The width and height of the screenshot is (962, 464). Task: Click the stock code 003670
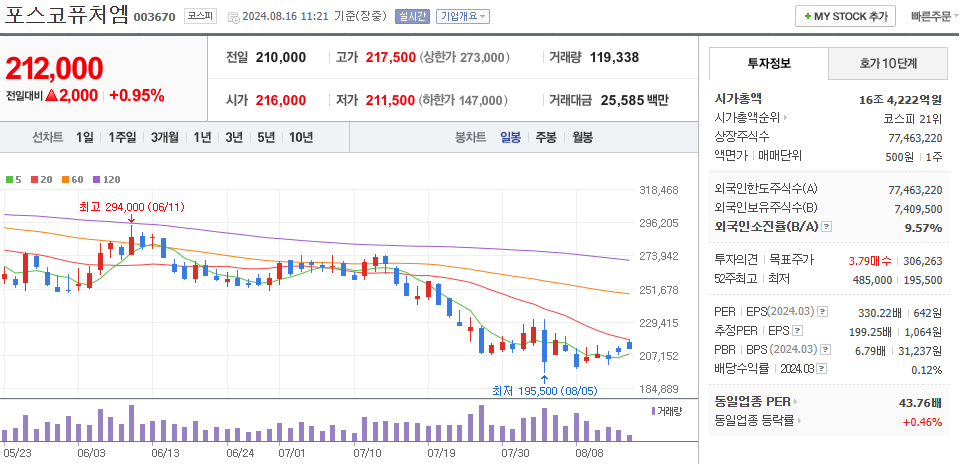pos(155,17)
